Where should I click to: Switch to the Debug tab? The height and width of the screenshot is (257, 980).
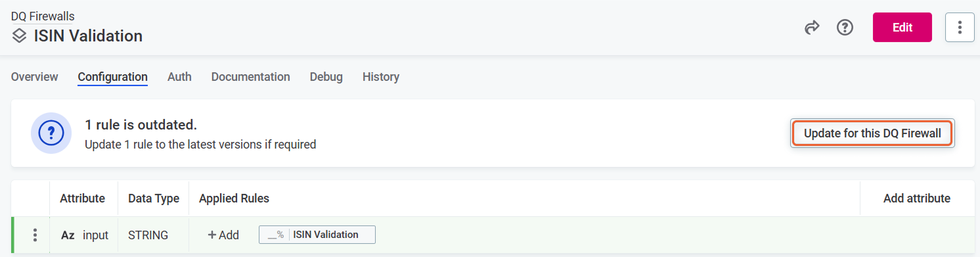pos(326,77)
